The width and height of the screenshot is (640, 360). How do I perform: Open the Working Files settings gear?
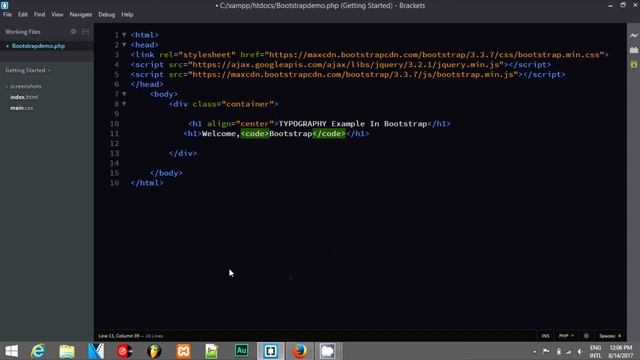coord(73,31)
